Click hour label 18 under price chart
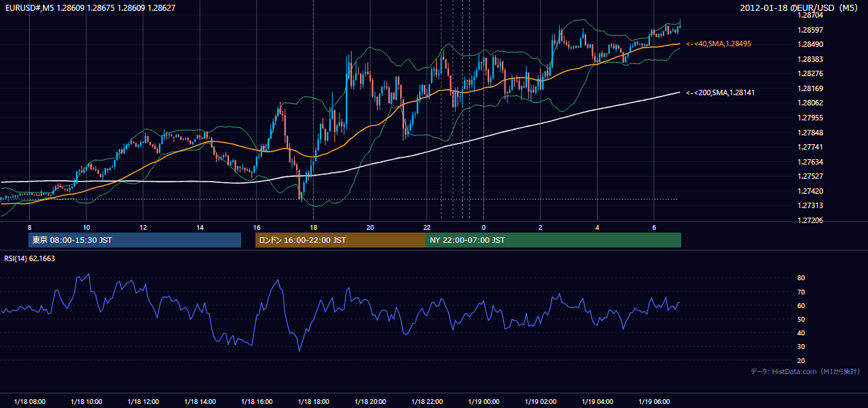 (313, 226)
